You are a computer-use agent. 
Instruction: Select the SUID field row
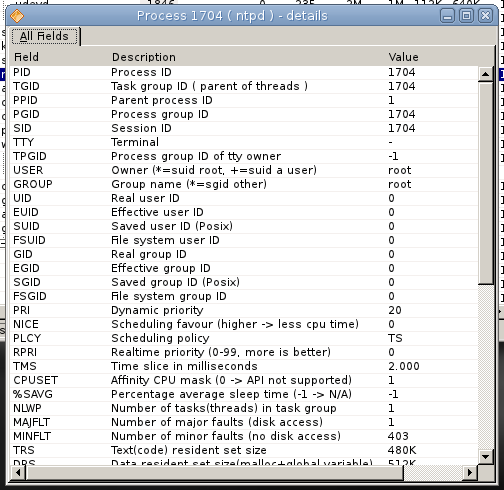pos(244,226)
